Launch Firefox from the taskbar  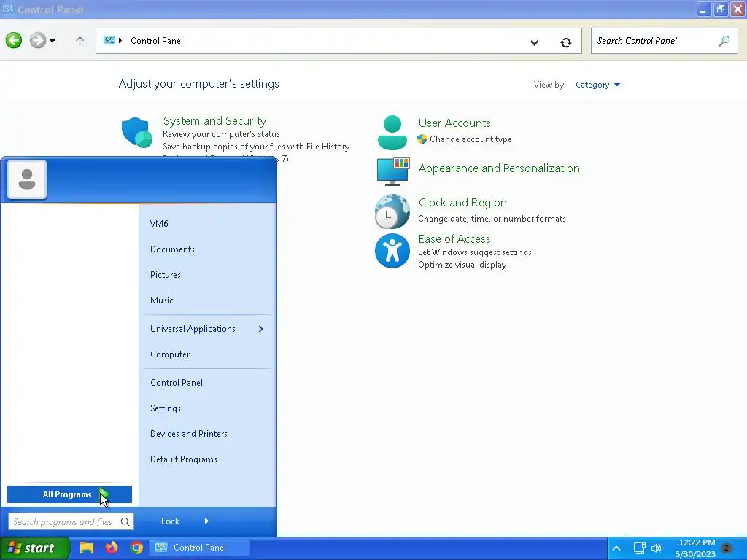pos(112,548)
